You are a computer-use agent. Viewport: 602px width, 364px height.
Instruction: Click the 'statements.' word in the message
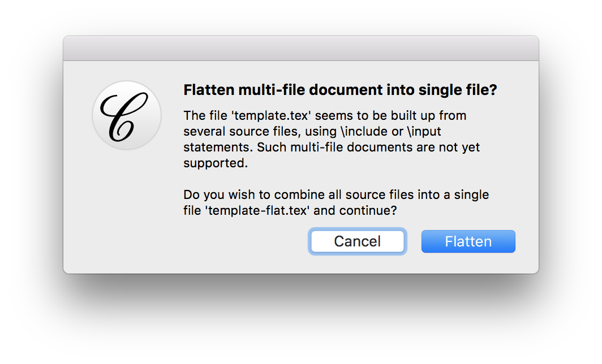coord(218,147)
